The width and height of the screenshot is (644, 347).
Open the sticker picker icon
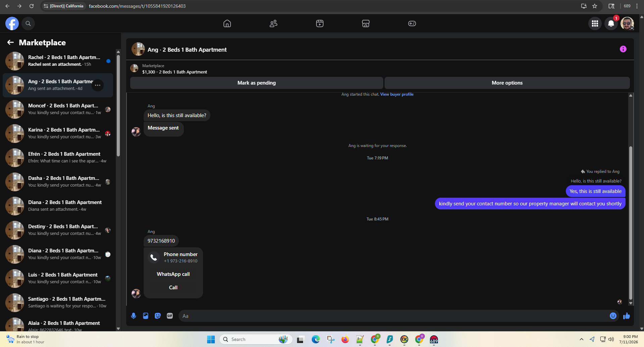point(158,316)
